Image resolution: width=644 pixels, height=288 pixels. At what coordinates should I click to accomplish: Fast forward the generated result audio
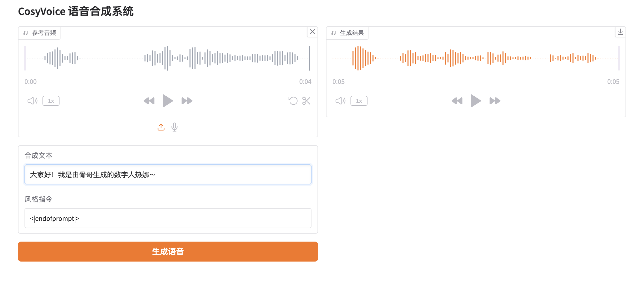pyautogui.click(x=495, y=101)
